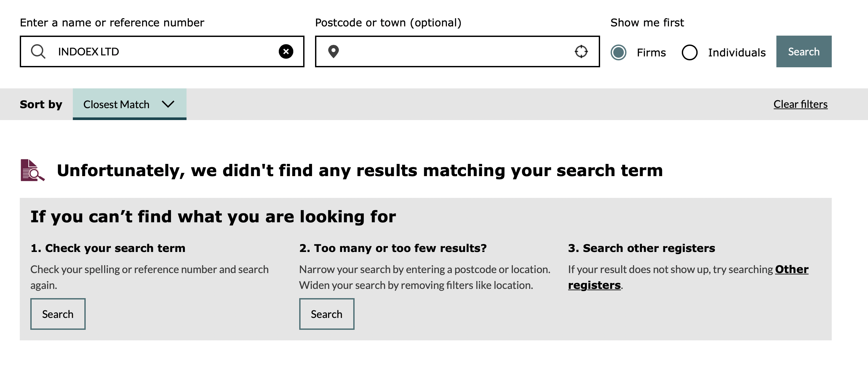
Task: Focus the name or reference number field
Action: click(162, 51)
